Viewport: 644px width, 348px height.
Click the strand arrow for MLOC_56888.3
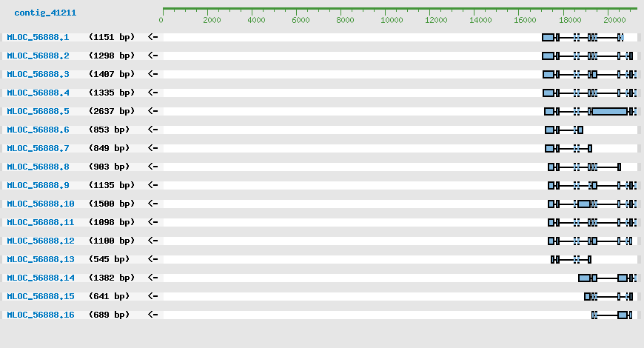pyautogui.click(x=153, y=74)
